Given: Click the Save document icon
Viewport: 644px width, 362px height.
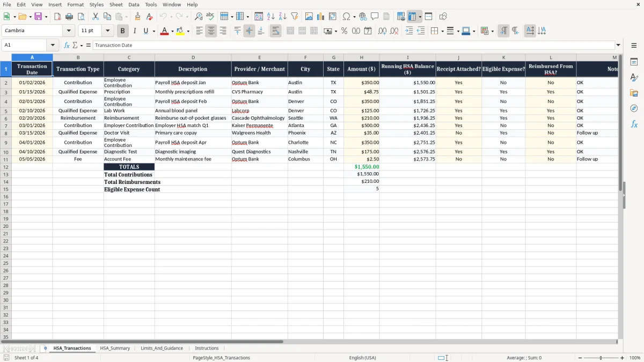Looking at the screenshot, I should 38,17.
